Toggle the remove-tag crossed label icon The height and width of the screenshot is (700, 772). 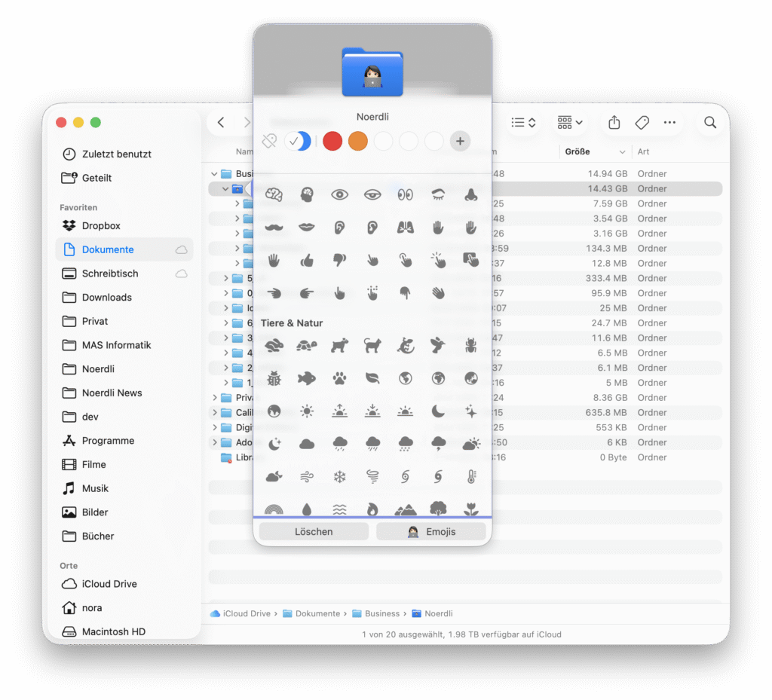point(269,141)
